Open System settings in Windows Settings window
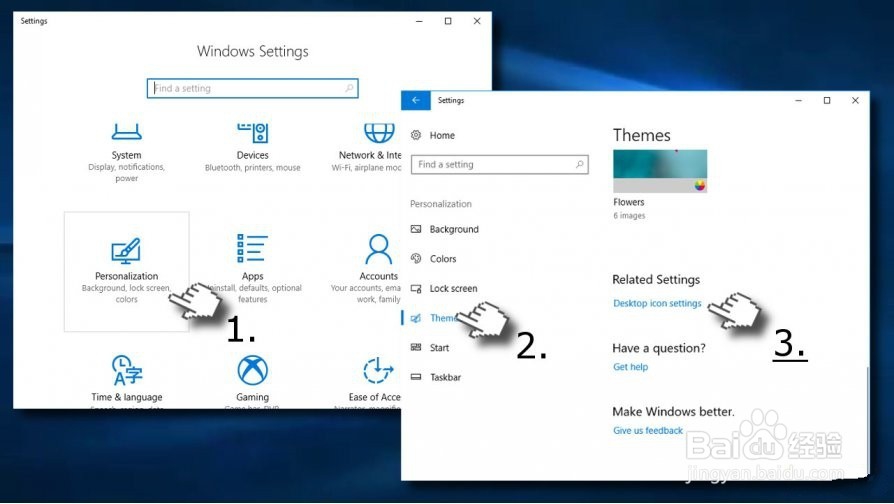 (126, 153)
